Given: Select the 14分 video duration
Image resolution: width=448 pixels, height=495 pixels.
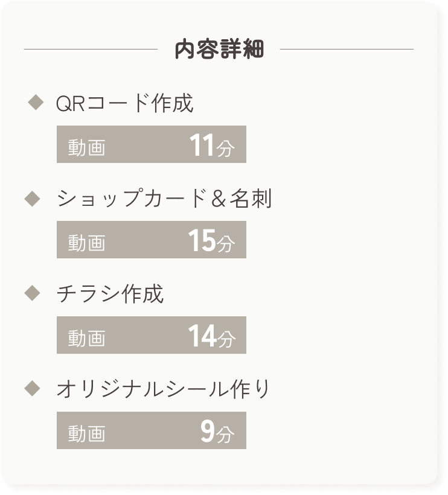Looking at the screenshot, I should pos(211,336).
